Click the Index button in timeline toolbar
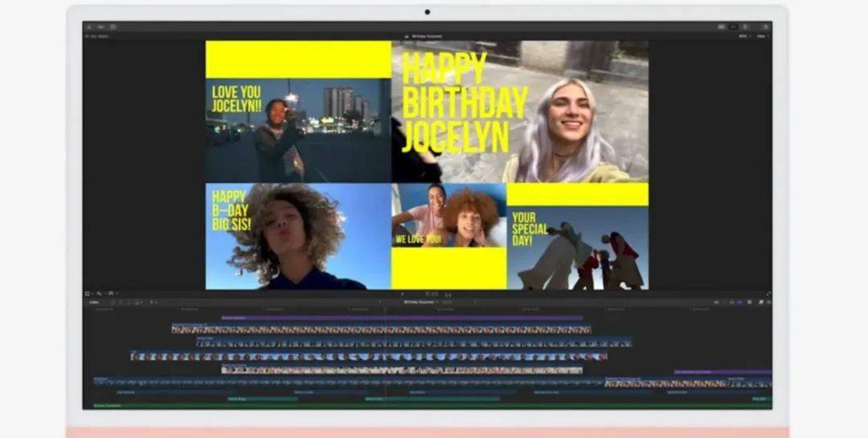This screenshot has height=438, width=868. [x=94, y=302]
